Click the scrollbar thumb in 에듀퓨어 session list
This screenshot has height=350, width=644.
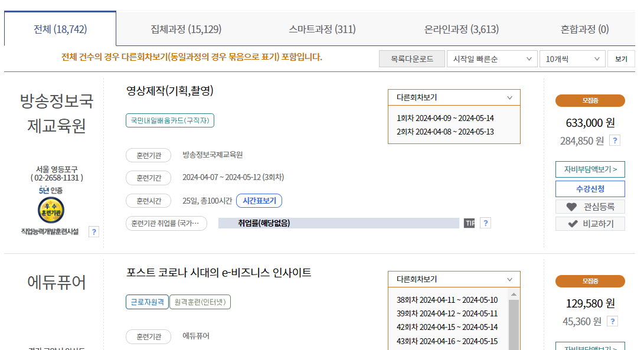pos(514,325)
